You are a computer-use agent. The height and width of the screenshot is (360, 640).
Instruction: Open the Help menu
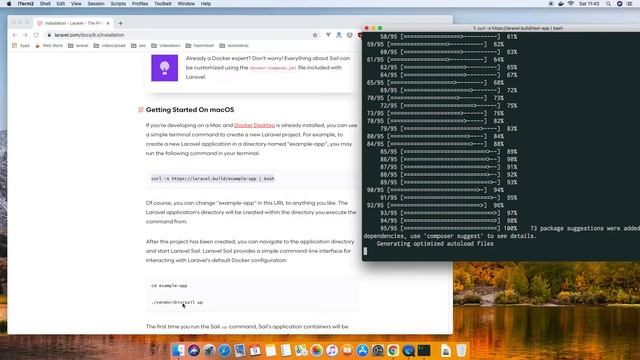[206, 4]
